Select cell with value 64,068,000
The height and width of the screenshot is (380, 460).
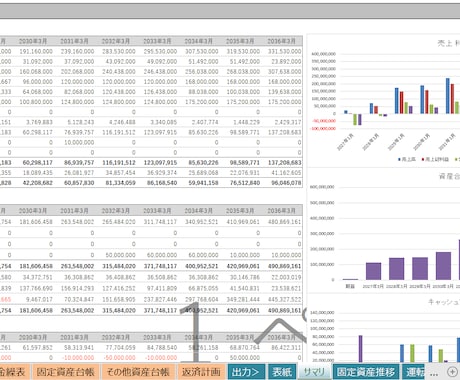(x=38, y=92)
